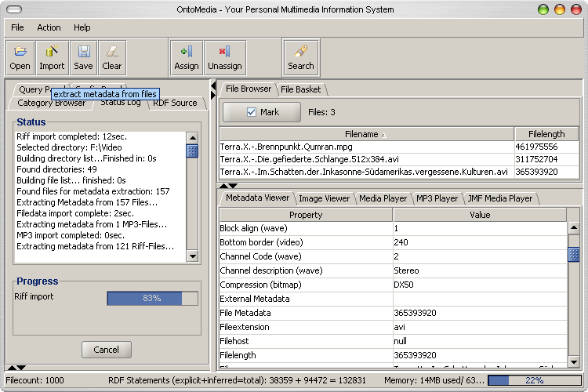Open the File menu
The width and height of the screenshot is (588, 392).
(17, 27)
